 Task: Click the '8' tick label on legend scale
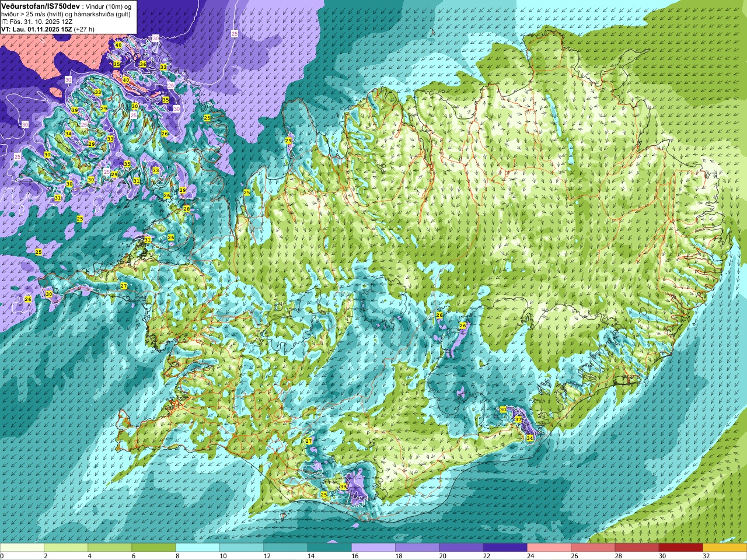click(177, 556)
